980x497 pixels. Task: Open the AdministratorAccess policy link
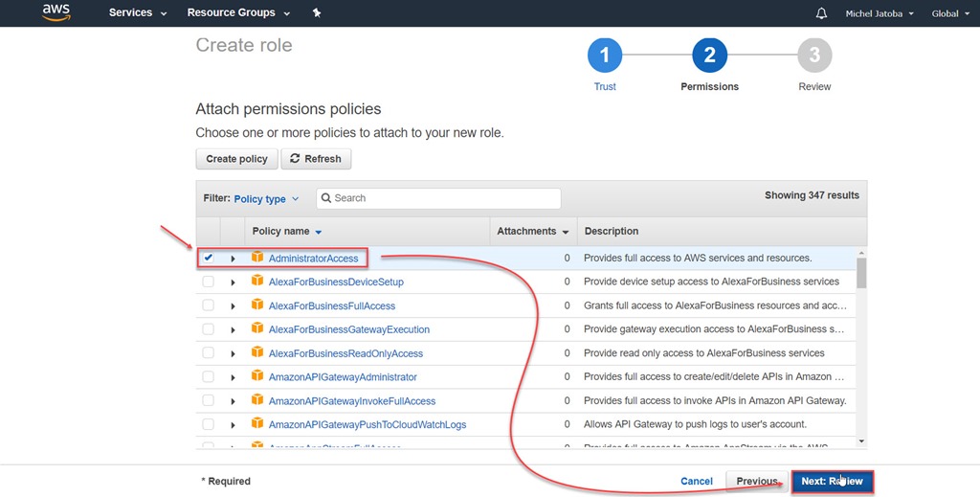click(x=313, y=259)
